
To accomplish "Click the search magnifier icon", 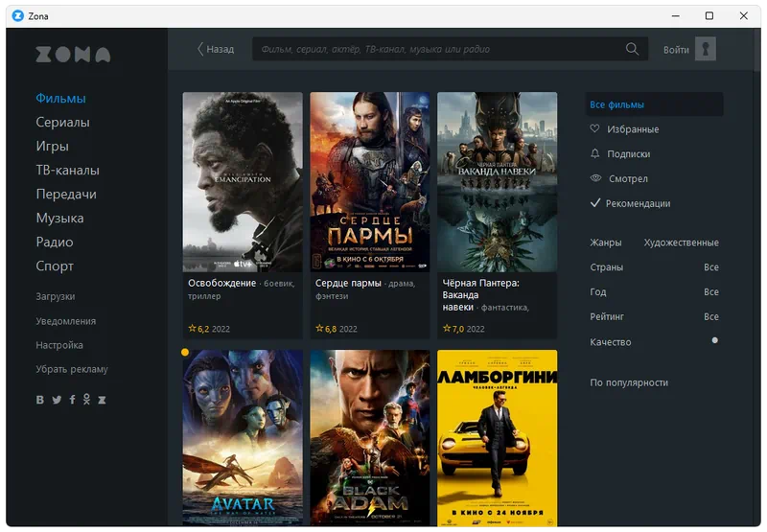I will coord(632,49).
